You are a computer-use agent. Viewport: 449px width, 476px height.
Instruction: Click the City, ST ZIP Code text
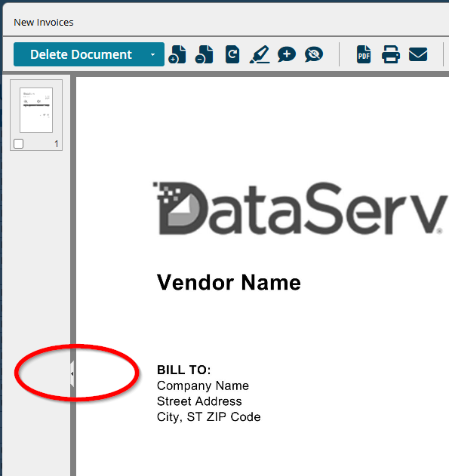click(x=208, y=417)
